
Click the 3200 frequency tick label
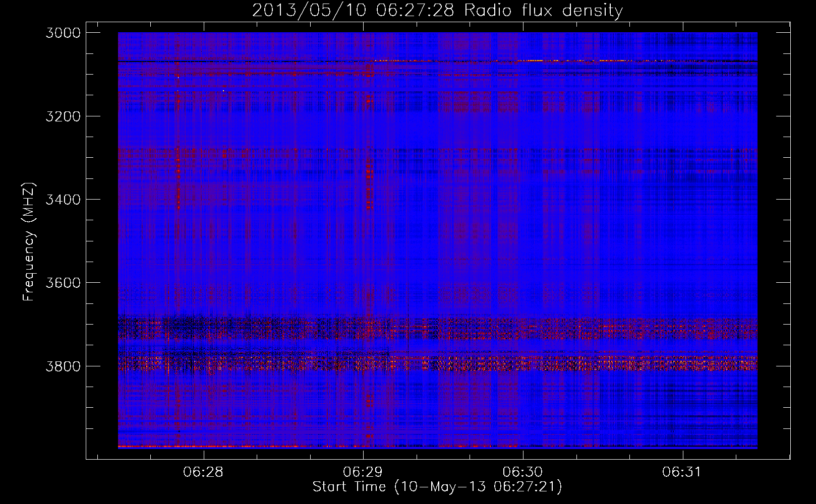(63, 116)
